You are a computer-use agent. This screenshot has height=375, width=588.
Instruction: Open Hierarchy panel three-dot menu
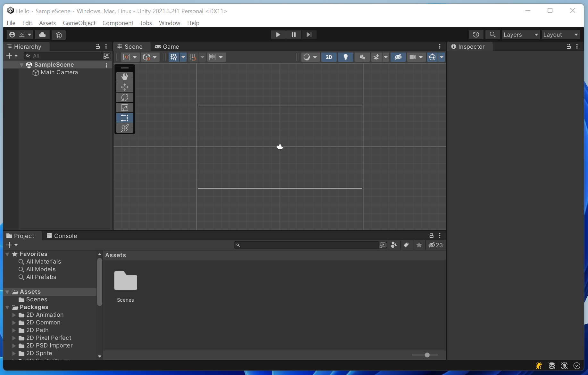pyautogui.click(x=106, y=46)
